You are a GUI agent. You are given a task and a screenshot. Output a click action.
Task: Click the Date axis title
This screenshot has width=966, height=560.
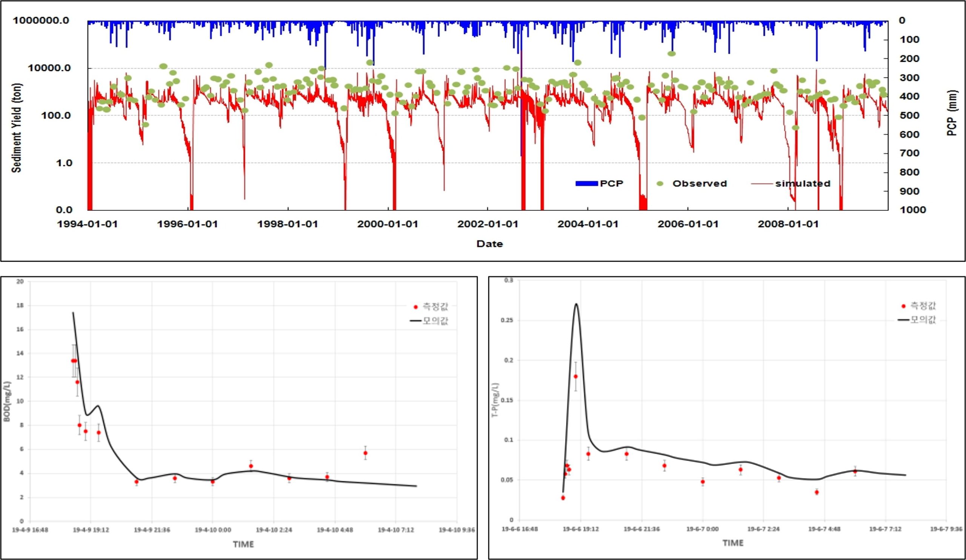(x=489, y=244)
